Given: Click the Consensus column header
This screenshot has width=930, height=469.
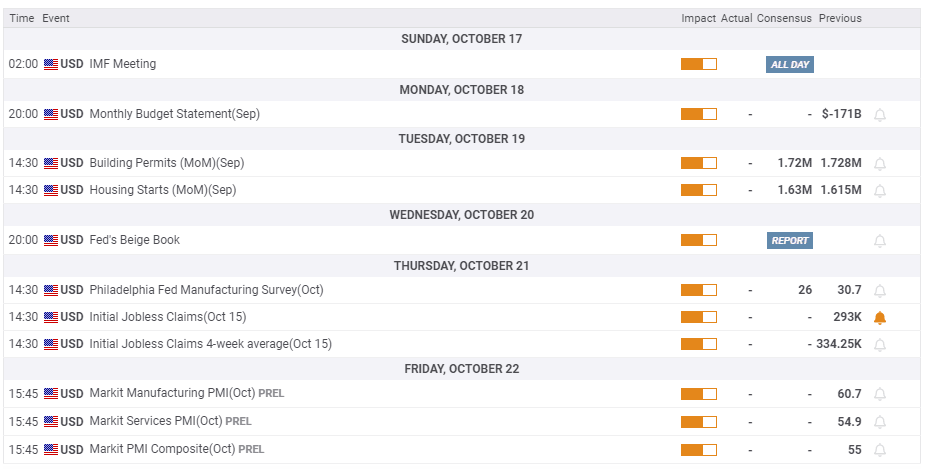Looking at the screenshot, I should [x=782, y=18].
